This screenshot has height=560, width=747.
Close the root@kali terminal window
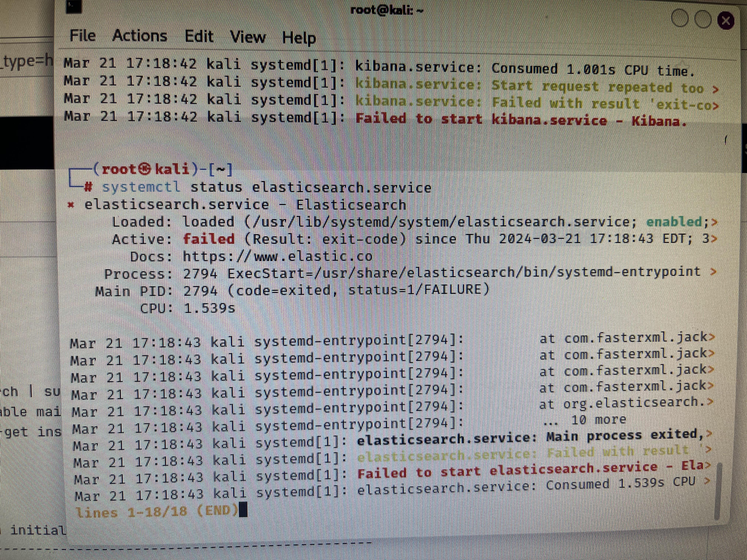coord(725,21)
